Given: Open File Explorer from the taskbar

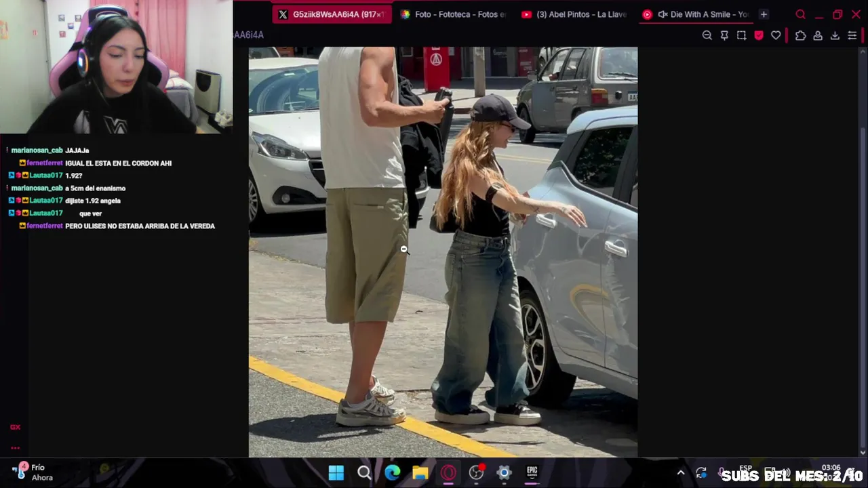Looking at the screenshot, I should click(420, 472).
